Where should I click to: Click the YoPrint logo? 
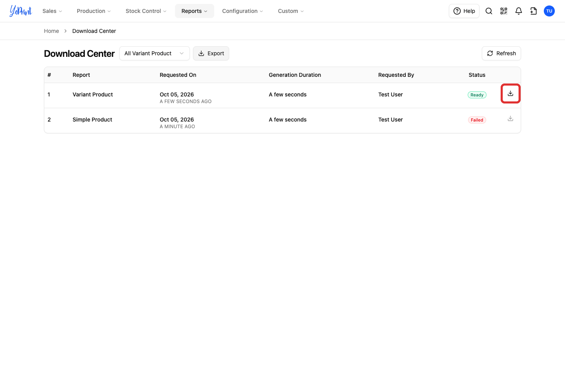[21, 11]
